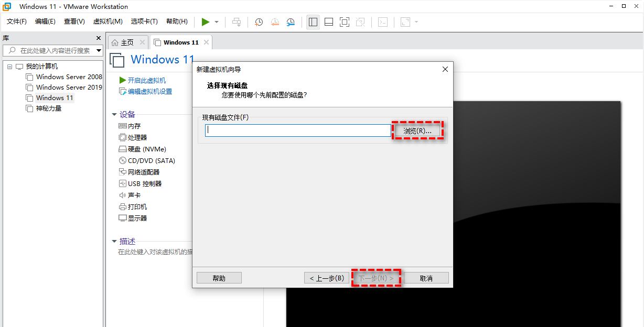
Task: Enter full screen mode
Action: click(344, 22)
